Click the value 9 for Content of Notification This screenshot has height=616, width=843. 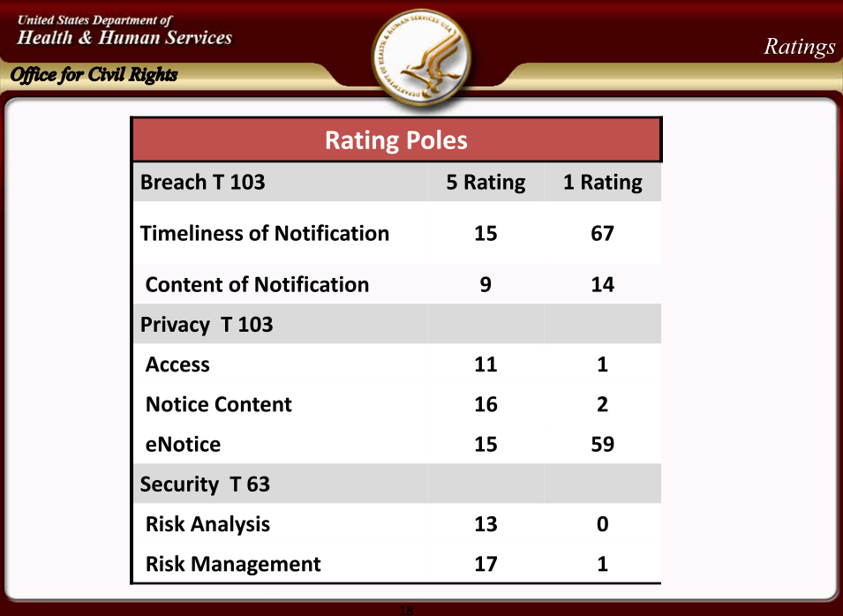pos(485,284)
